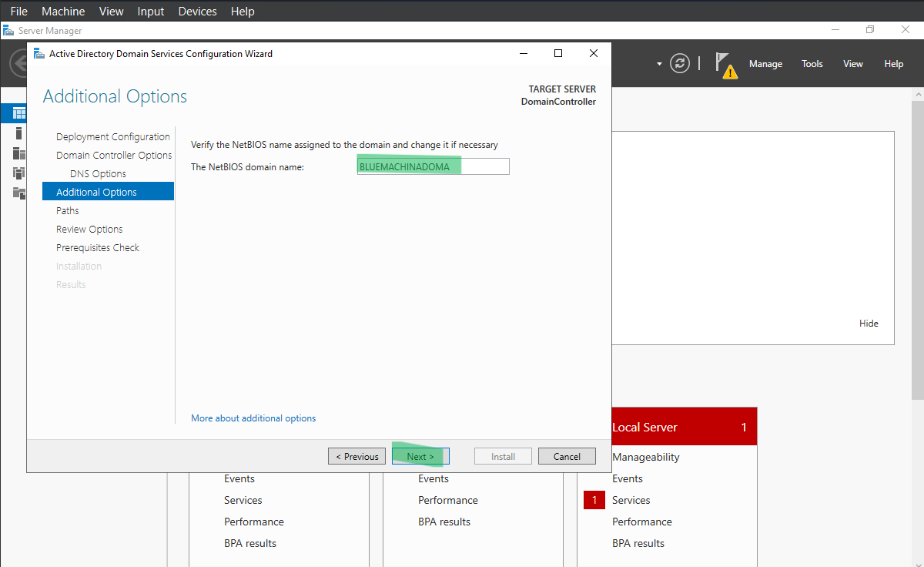
Task: Jump to the Review Options step
Action: [x=89, y=229]
